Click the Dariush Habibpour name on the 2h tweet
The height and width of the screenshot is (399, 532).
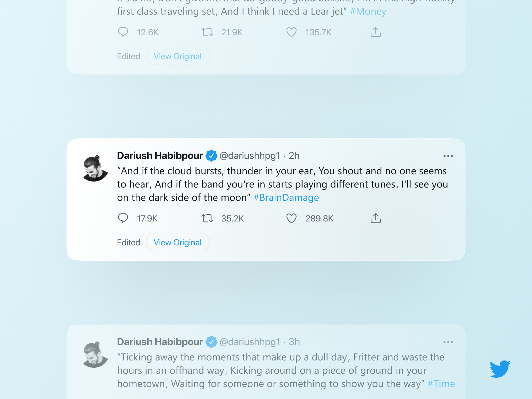160,156
